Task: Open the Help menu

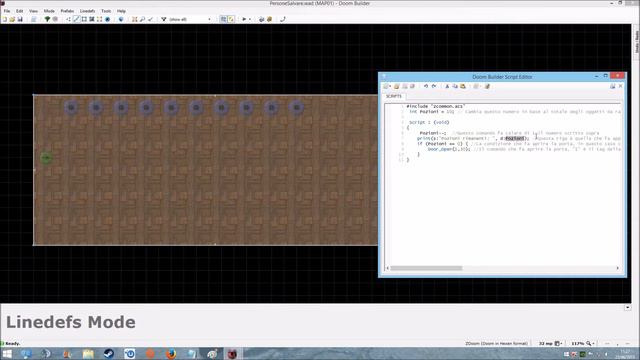Action: [121, 11]
